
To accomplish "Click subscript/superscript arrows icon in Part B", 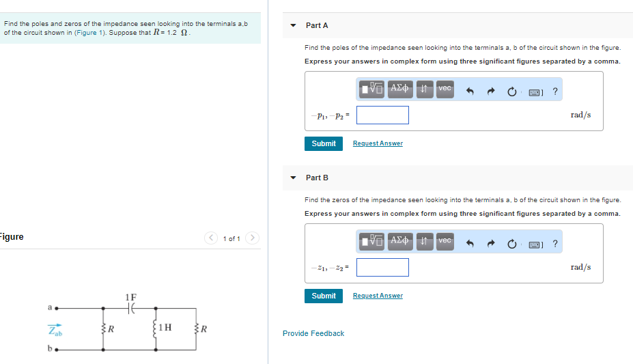I will point(423,241).
